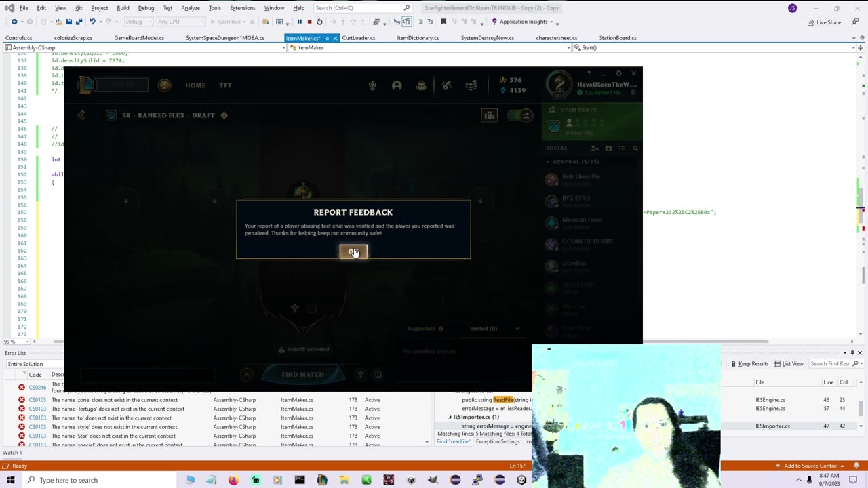
Task: Click the friend list view options icon
Action: (x=622, y=148)
